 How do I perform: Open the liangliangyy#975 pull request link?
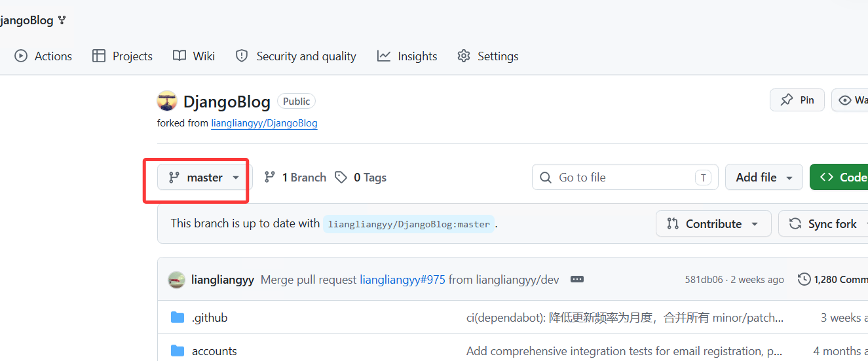click(x=402, y=280)
